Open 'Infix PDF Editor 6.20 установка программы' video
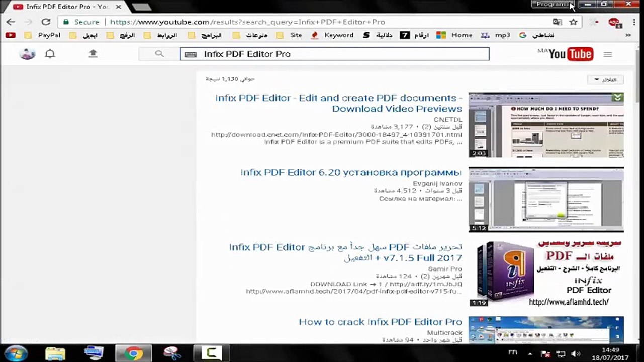 [x=351, y=172]
